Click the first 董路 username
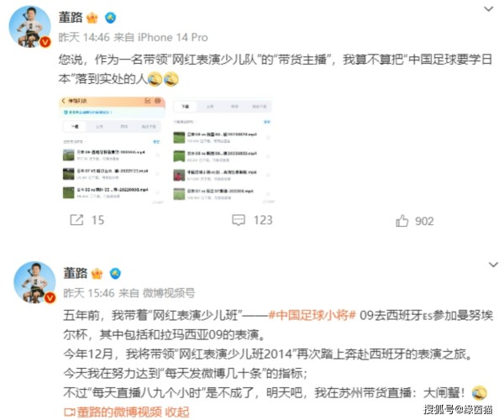The width and height of the screenshot is (504, 420). pyautogui.click(x=71, y=18)
